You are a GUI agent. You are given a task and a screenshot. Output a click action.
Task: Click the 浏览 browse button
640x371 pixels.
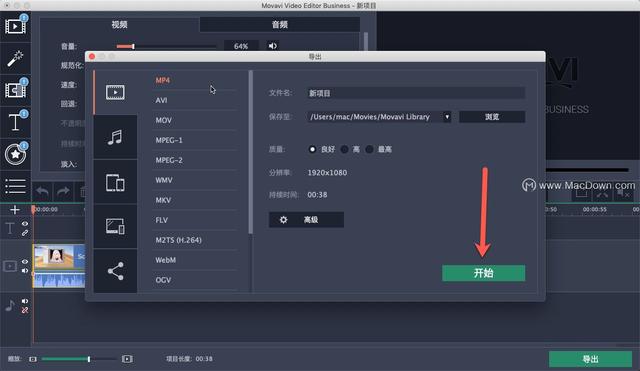tap(492, 117)
